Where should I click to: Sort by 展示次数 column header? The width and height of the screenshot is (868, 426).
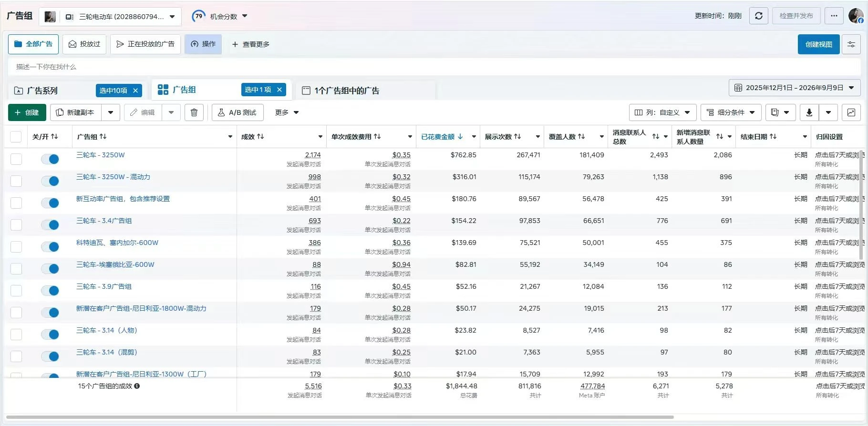click(x=503, y=137)
